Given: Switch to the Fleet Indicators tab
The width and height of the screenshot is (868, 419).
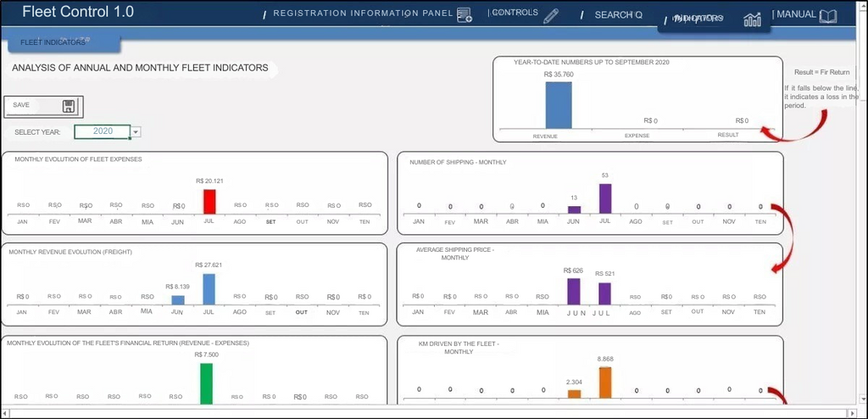Looking at the screenshot, I should point(53,42).
